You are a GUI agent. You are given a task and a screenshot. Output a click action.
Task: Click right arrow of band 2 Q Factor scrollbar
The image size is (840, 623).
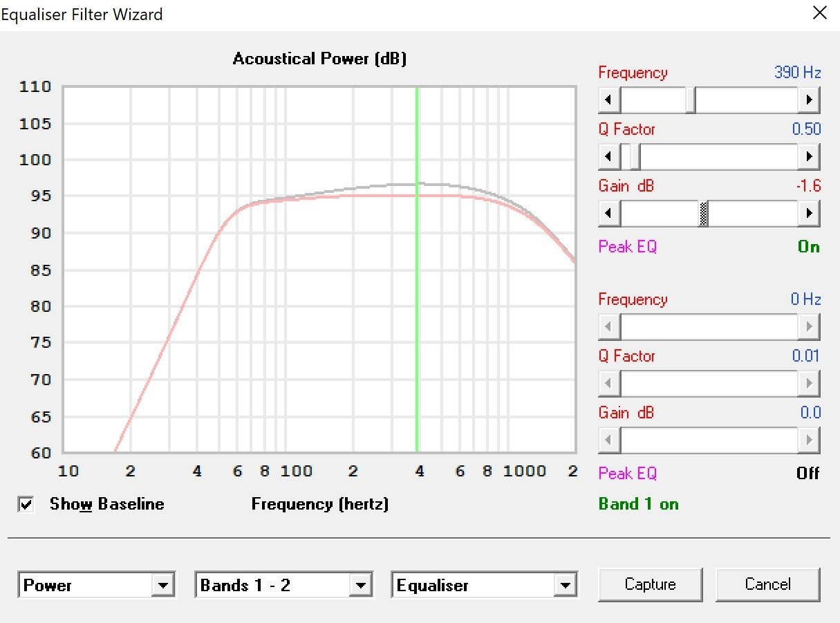click(809, 383)
